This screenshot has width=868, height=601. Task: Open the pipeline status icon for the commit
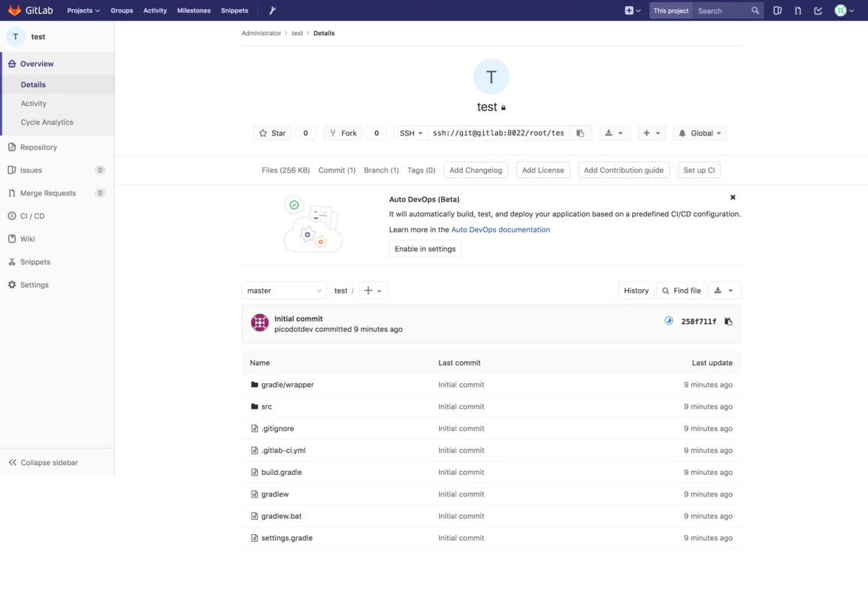(x=669, y=321)
